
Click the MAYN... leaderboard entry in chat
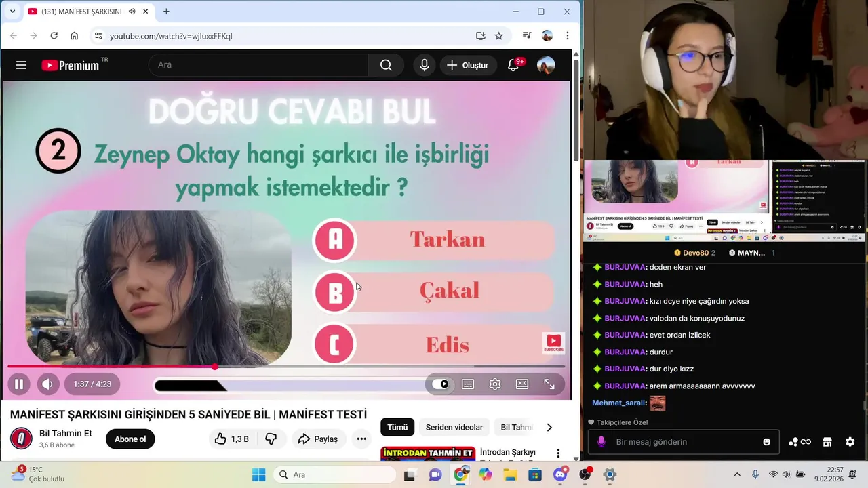pos(752,253)
